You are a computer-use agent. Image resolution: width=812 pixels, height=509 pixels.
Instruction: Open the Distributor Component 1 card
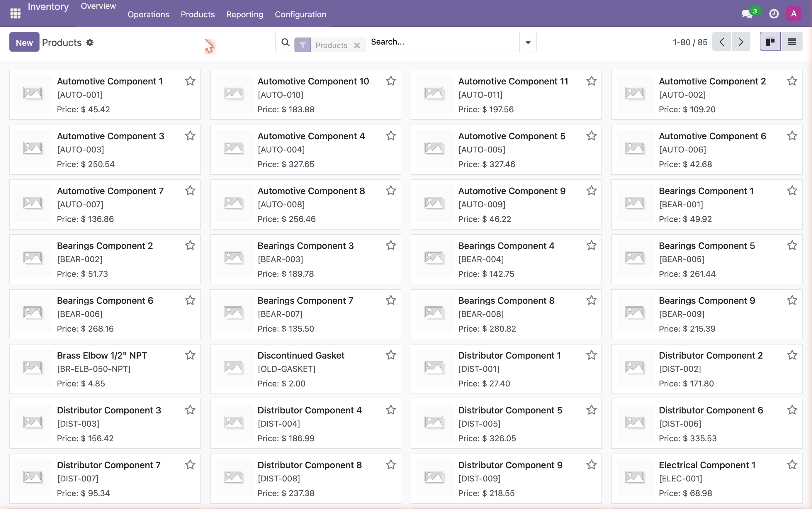point(506,369)
